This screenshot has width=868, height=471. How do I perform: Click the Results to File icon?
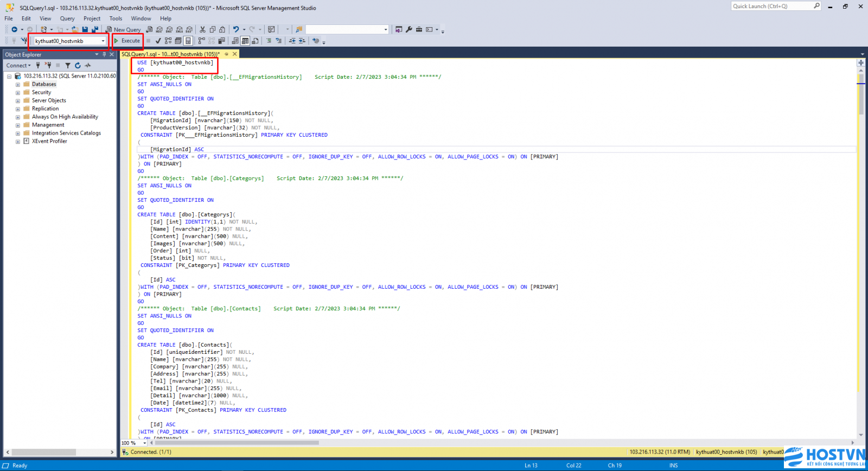click(x=255, y=41)
